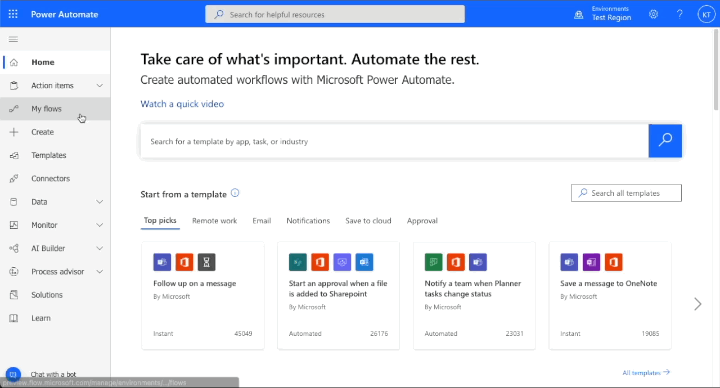Click info icon beside Start from a template
The image size is (720, 388).
235,193
